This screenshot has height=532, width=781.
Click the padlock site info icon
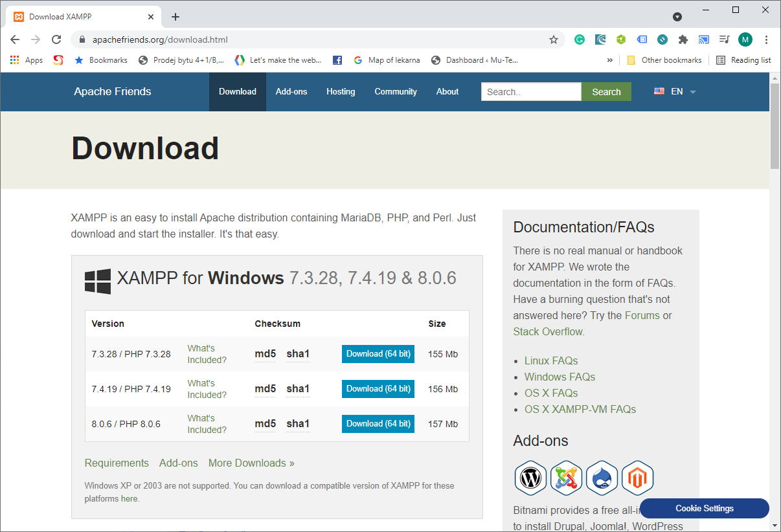click(x=82, y=39)
